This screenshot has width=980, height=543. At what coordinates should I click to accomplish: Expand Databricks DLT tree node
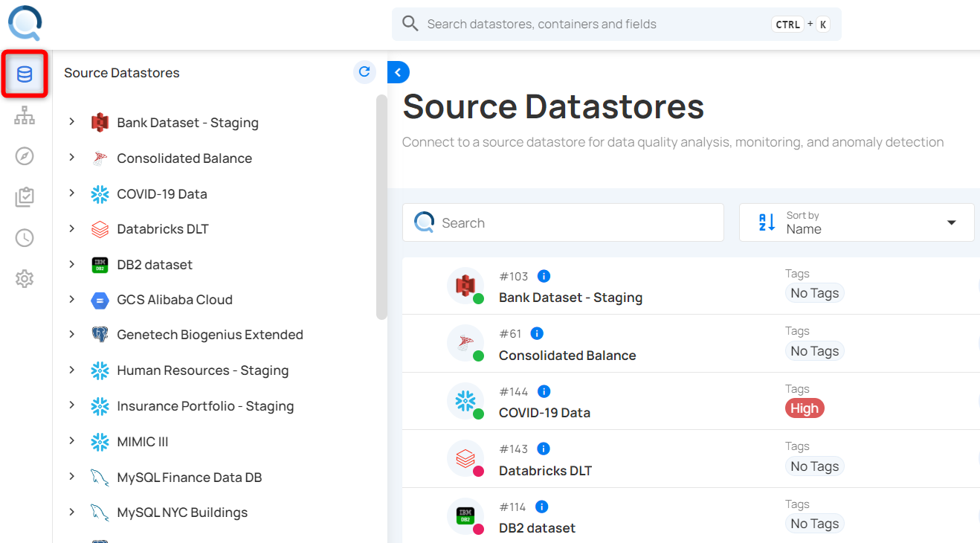click(x=72, y=228)
